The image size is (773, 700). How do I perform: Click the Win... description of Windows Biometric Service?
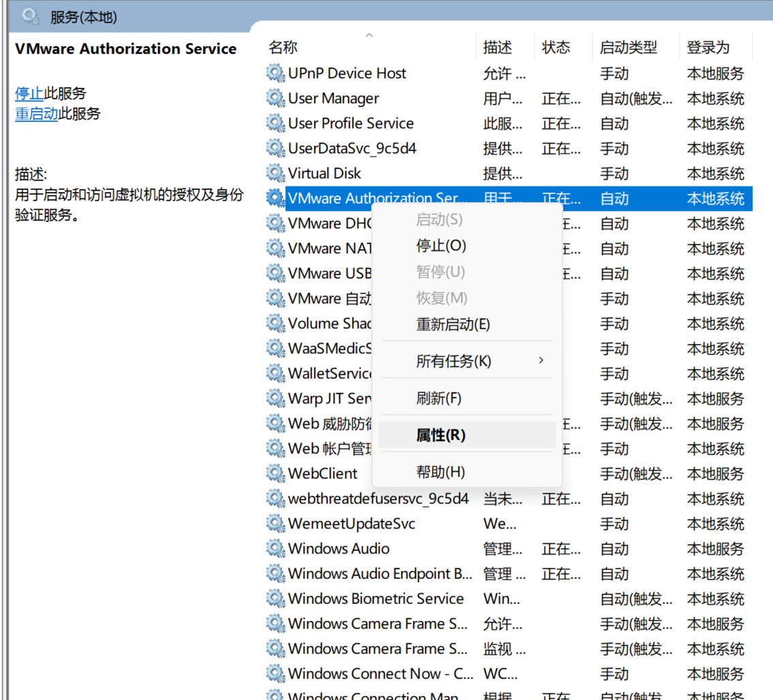coord(501,599)
